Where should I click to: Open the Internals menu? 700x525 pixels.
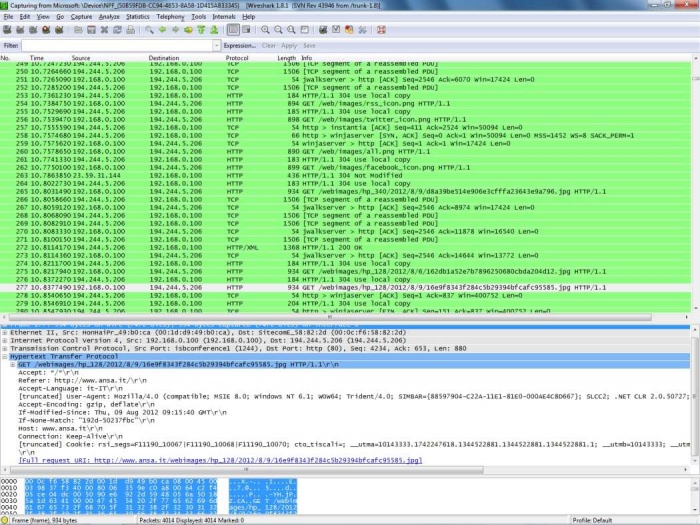[x=224, y=17]
